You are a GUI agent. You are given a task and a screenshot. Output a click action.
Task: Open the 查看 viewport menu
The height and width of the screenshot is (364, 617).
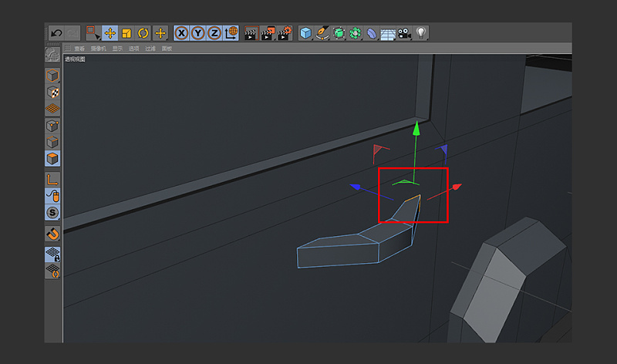pos(79,49)
